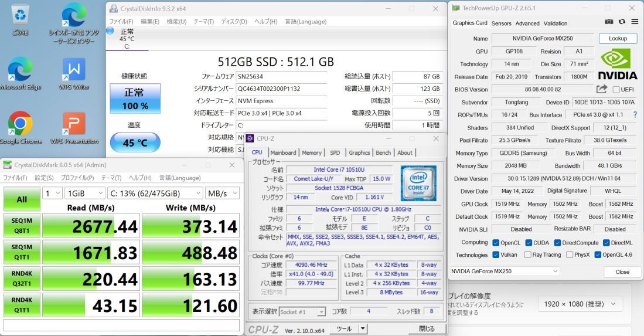Open the test count dropdown showing 1

pos(53,193)
